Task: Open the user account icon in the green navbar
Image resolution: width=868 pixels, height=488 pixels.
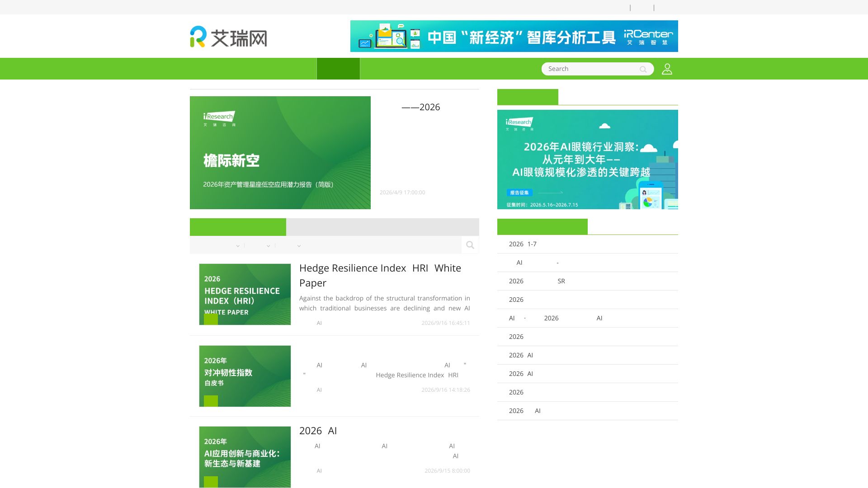Action: (x=667, y=69)
